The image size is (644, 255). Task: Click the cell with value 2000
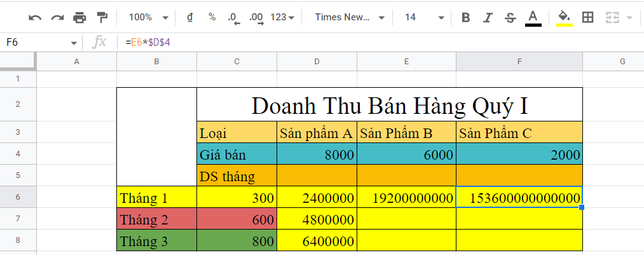(519, 154)
